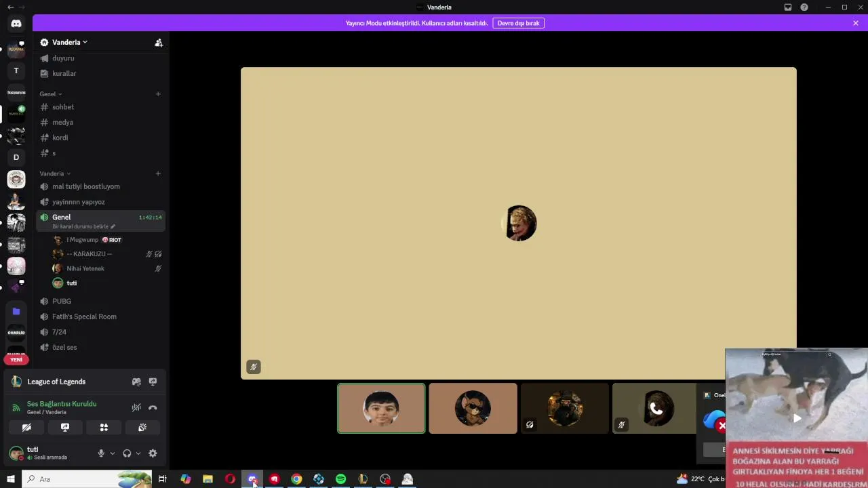Screen dimensions: 868x488
Task: Open the League of Legends activity icon
Action: tap(16, 382)
